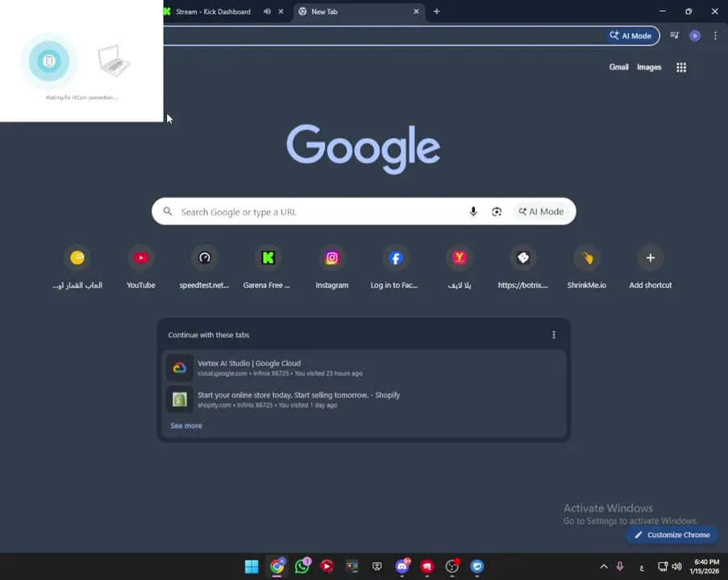Open the Shopify online store tab suggestion

(364, 400)
